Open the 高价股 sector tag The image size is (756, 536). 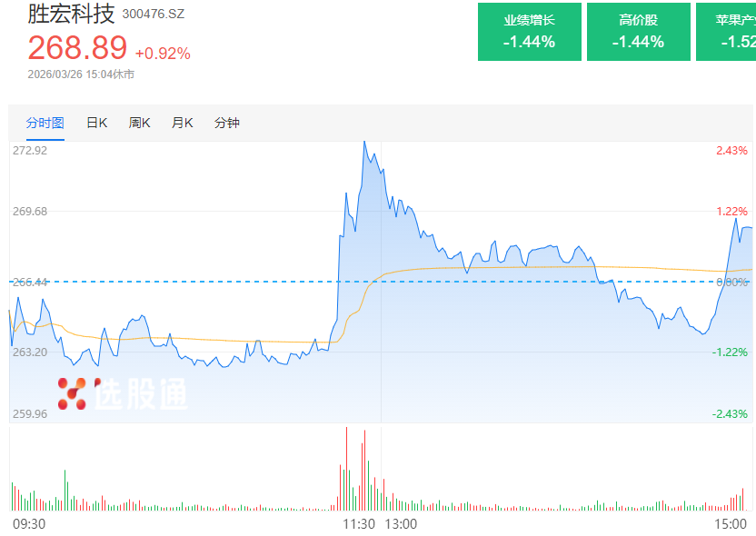[638, 32]
